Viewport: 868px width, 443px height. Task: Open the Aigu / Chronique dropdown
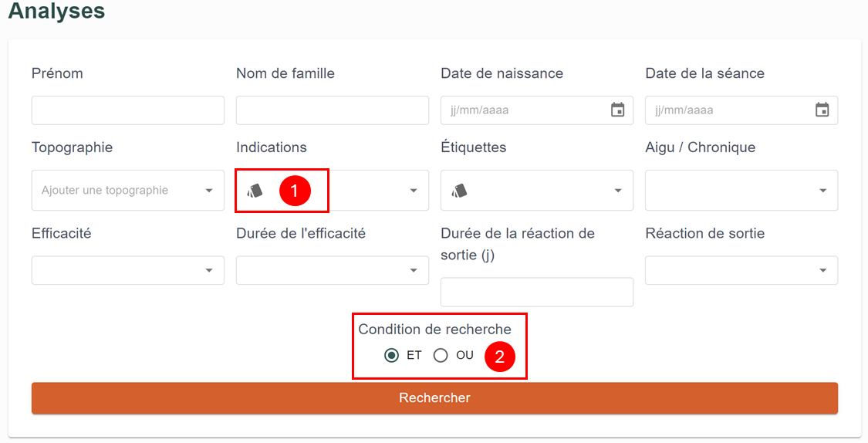point(741,191)
